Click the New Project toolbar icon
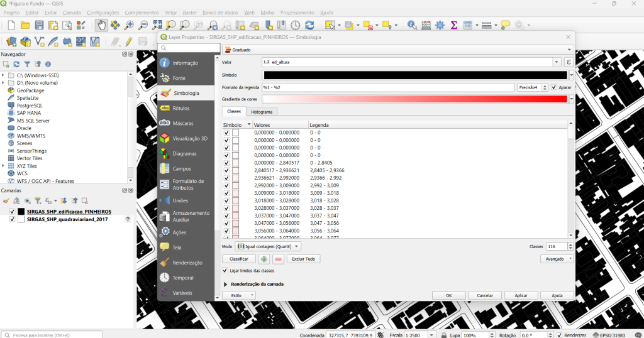The width and height of the screenshot is (644, 338). click(x=11, y=25)
